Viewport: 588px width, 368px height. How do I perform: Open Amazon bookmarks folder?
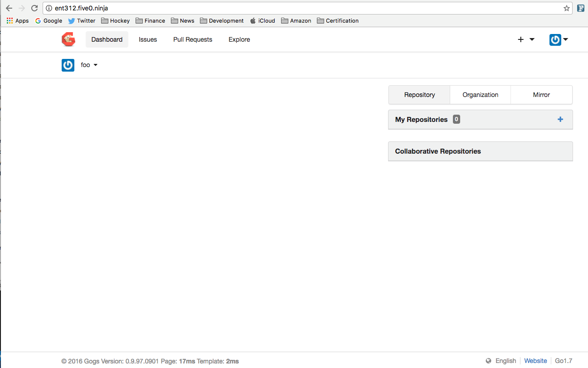point(296,21)
